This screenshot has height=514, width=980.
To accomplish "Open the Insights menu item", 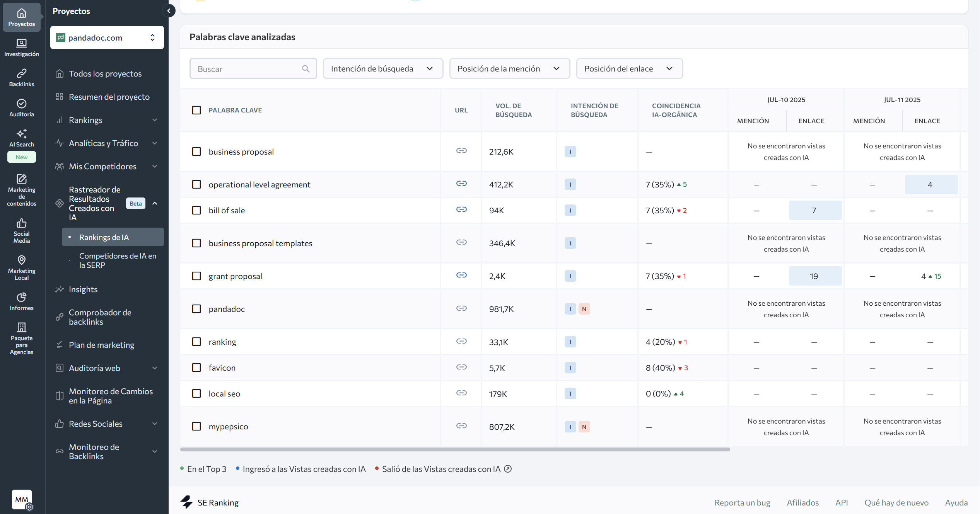I will pos(83,289).
